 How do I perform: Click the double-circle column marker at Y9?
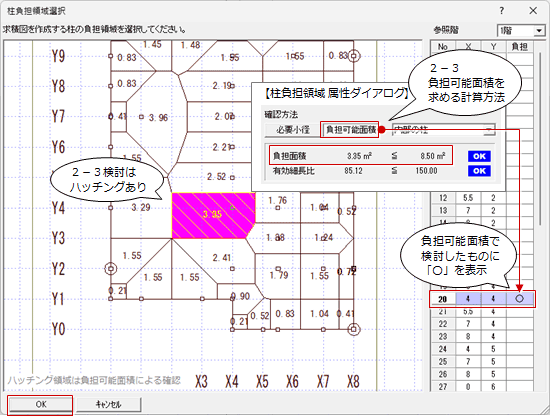354,56
